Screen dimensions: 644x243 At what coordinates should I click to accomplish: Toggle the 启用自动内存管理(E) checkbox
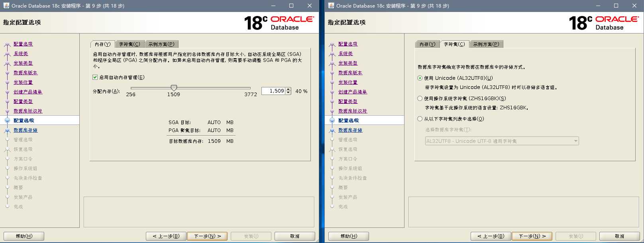[95, 77]
